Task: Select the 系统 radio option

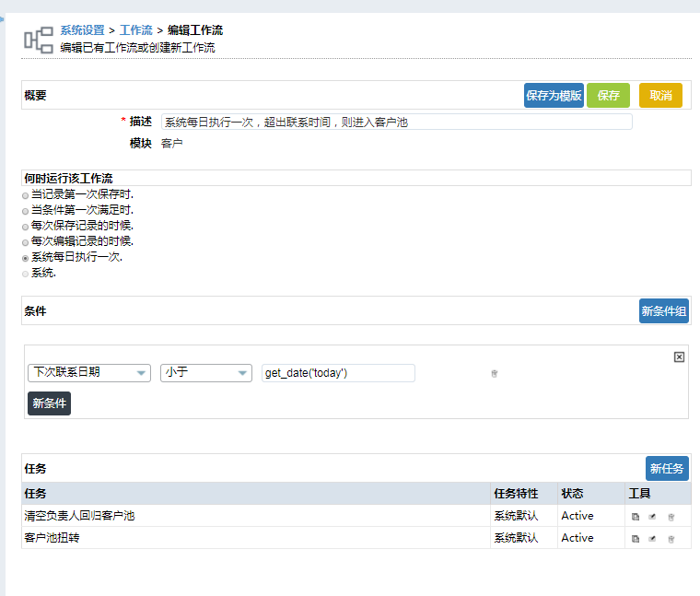Action: (26, 274)
